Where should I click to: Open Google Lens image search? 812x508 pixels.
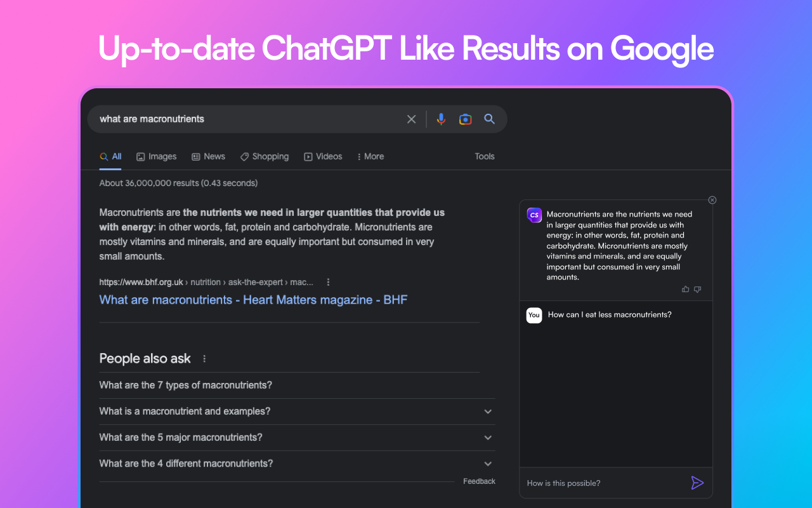[x=465, y=119]
